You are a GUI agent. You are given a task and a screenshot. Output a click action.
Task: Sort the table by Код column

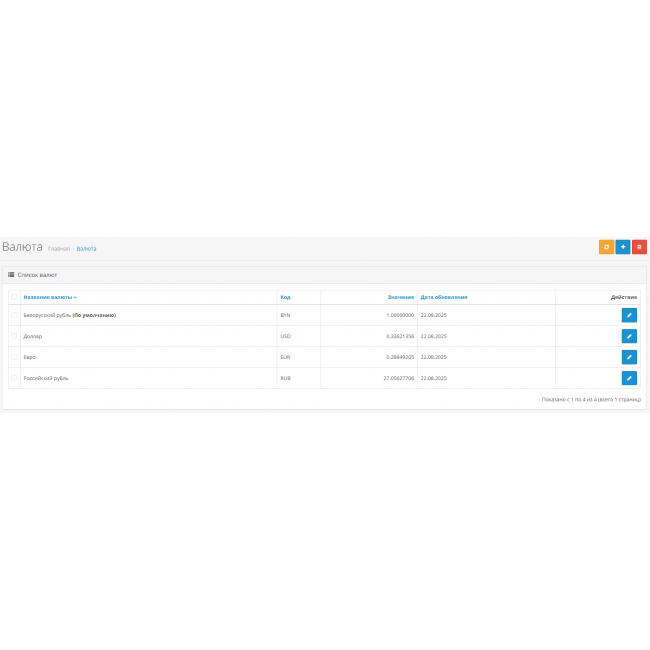(285, 297)
